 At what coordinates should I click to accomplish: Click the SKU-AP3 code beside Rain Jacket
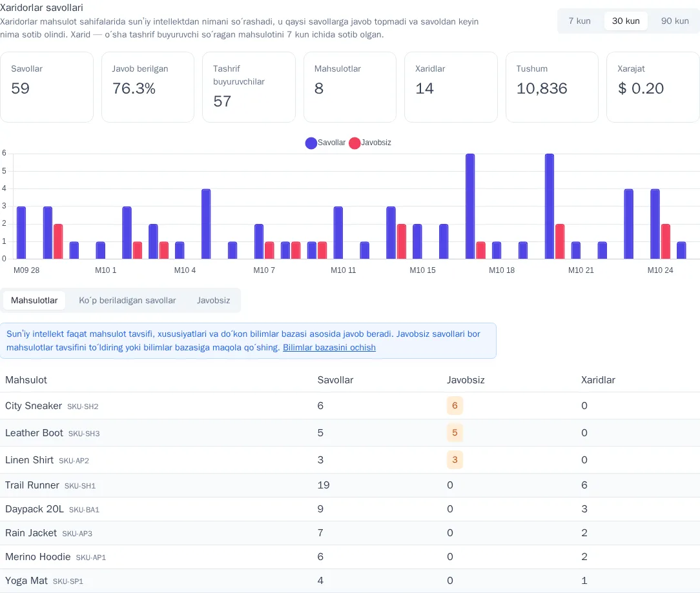click(x=77, y=534)
